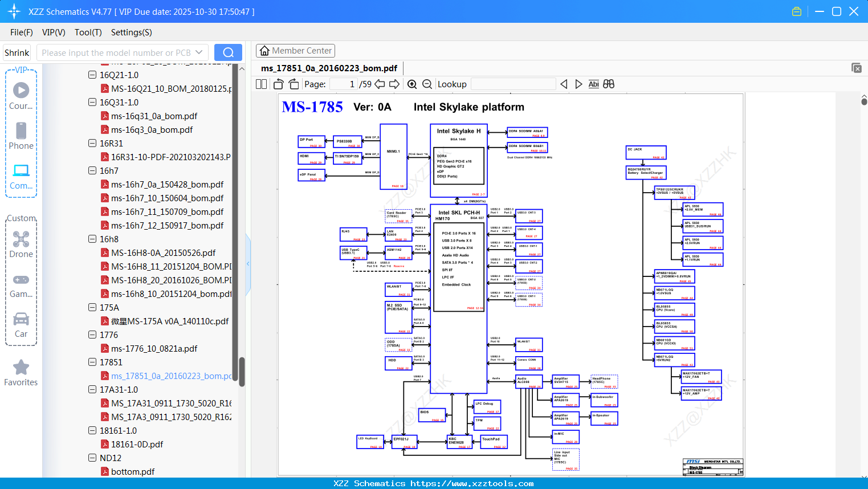Open the VIP(V) menu

(x=54, y=32)
